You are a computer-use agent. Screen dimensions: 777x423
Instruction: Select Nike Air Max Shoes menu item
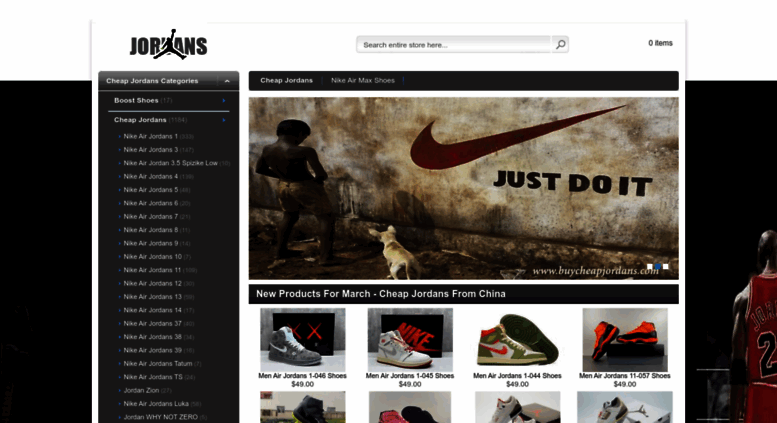click(x=363, y=80)
